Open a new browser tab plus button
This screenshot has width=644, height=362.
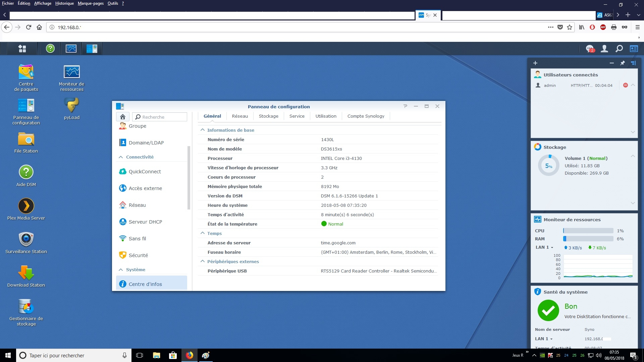pyautogui.click(x=628, y=15)
